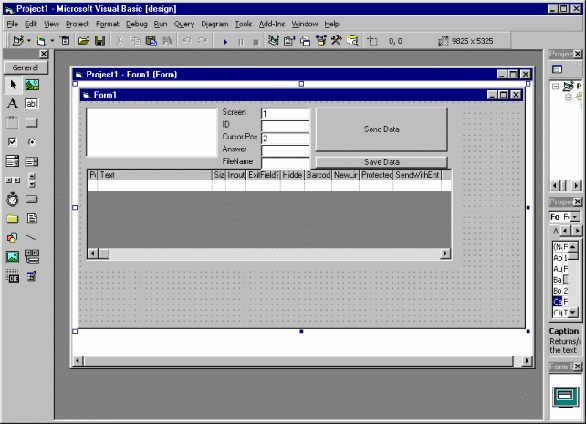
Task: Open Project Explorer from the toolbar icon
Action: (x=273, y=40)
